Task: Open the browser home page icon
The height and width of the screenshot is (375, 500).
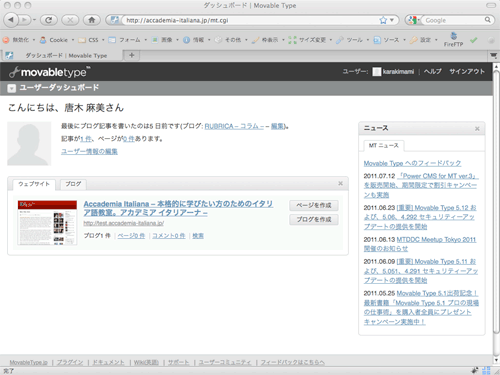Action: coord(92,20)
